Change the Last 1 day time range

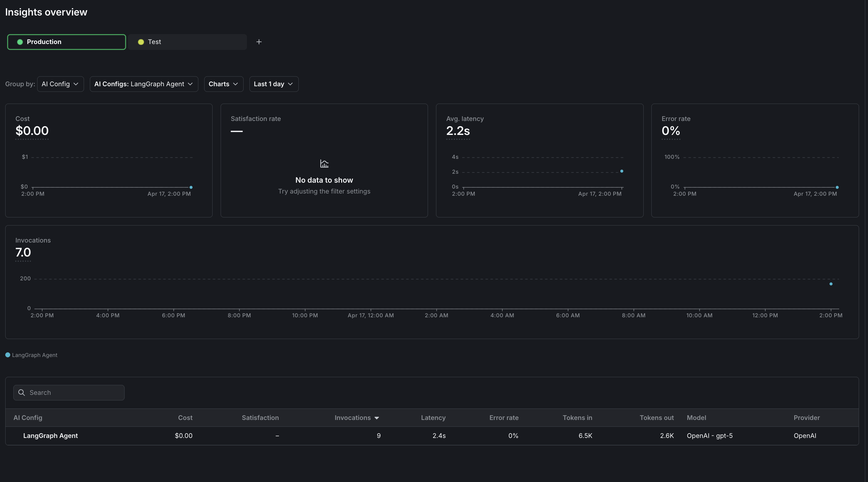tap(273, 84)
